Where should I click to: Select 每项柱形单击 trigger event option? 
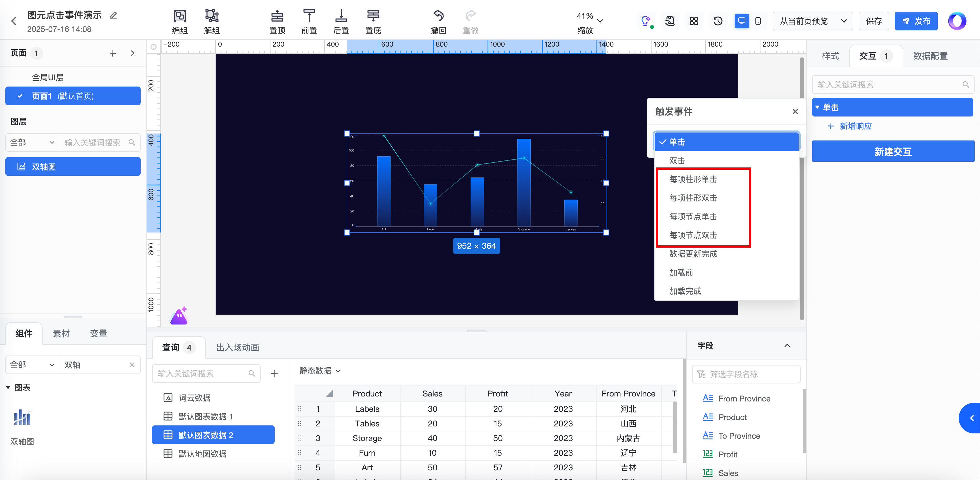point(693,179)
